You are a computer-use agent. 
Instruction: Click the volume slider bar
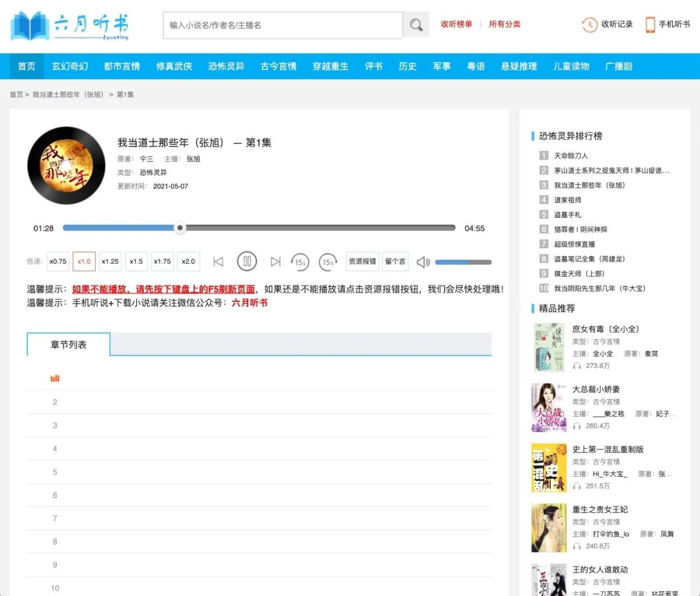[x=463, y=262]
